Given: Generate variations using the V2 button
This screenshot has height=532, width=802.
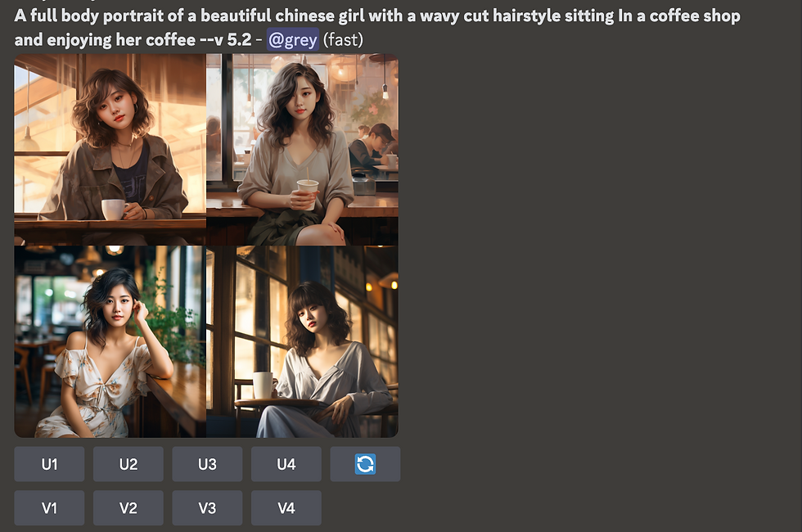Looking at the screenshot, I should click(x=128, y=508).
